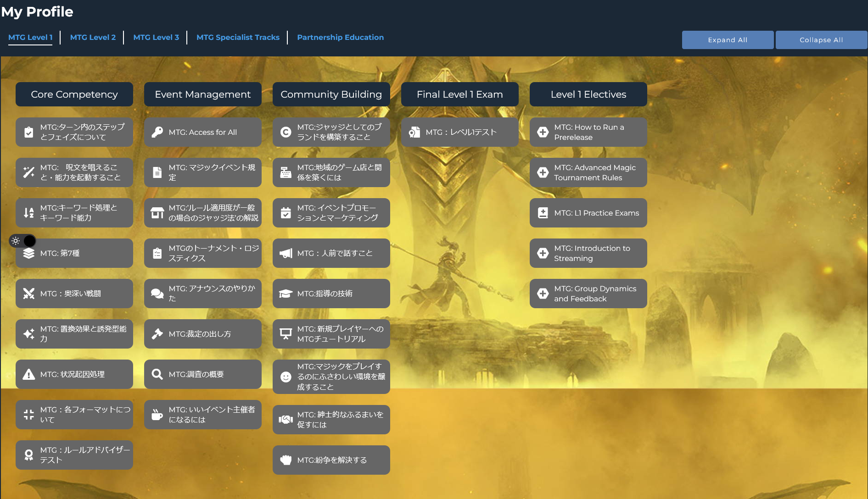
Task: Click megaphone icon beside MTG：人前で話すこと
Action: point(286,253)
